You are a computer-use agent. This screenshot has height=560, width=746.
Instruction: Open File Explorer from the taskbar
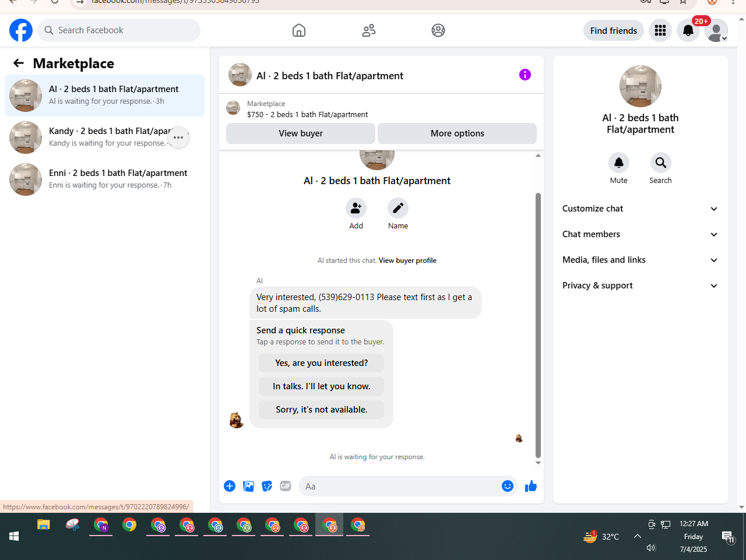point(44,525)
